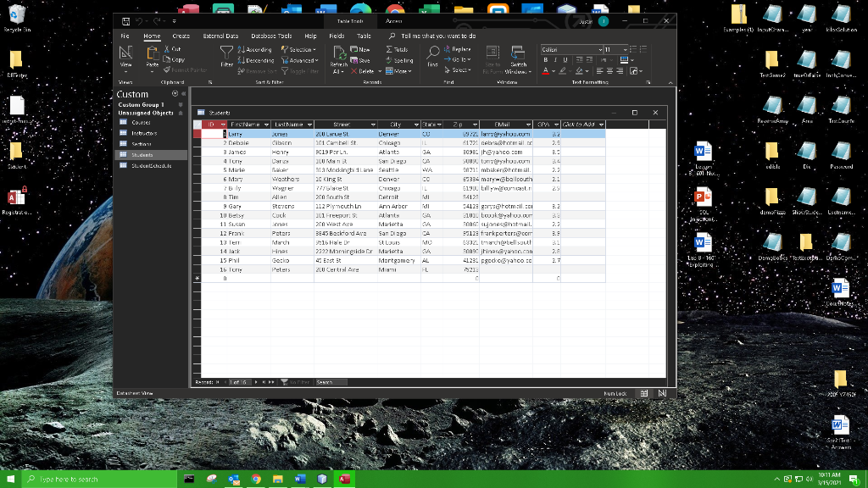Click the record Search box

(x=333, y=382)
